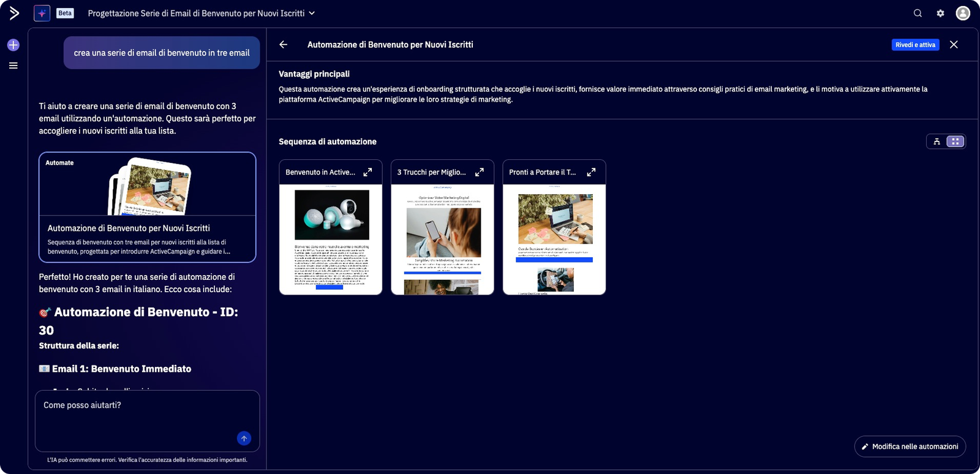Open the hamburger menu in sidebar
Viewport: 980px width, 474px height.
13,66
